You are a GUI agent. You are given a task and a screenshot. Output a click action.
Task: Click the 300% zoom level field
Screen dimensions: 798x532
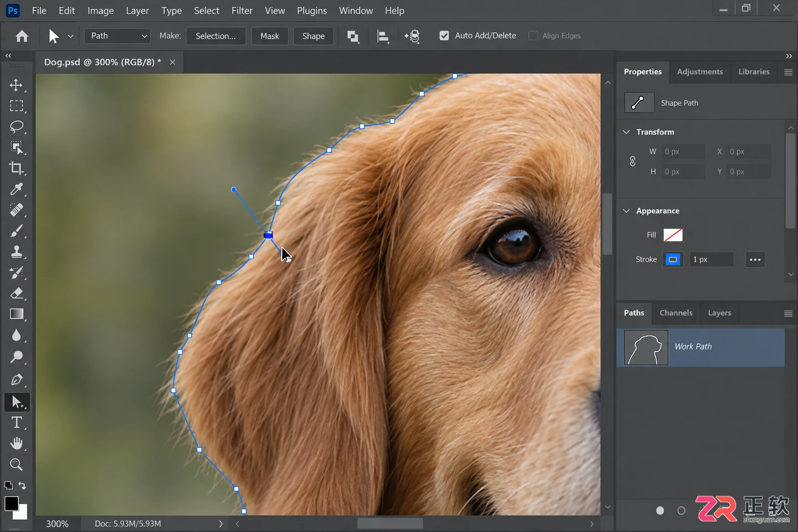(x=57, y=524)
